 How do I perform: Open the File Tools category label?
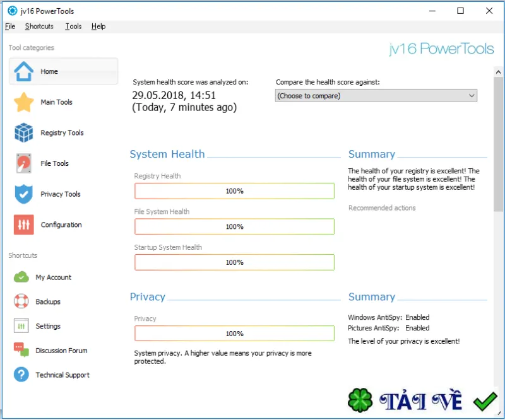coord(54,163)
